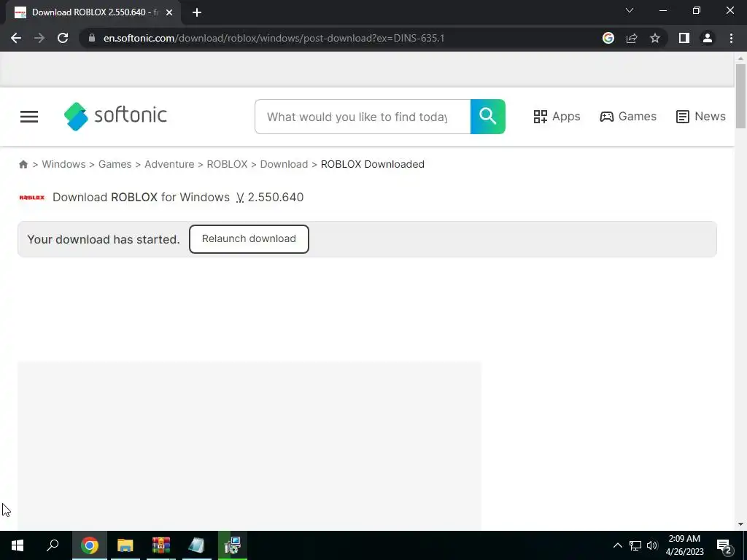Screen dimensions: 747x560
Task: Open the clock and calendar
Action: [684, 545]
